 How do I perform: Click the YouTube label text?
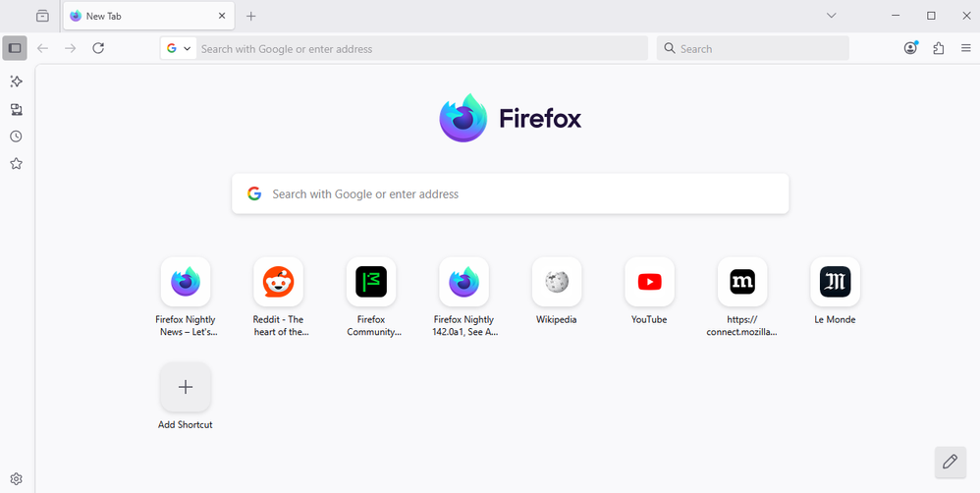click(649, 319)
